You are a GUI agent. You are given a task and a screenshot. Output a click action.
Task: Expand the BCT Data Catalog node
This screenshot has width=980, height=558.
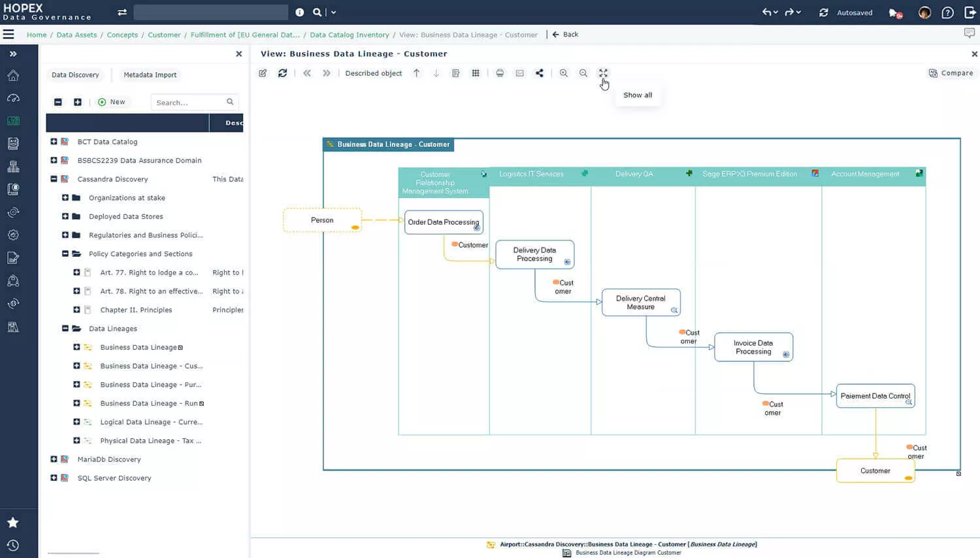(x=54, y=142)
